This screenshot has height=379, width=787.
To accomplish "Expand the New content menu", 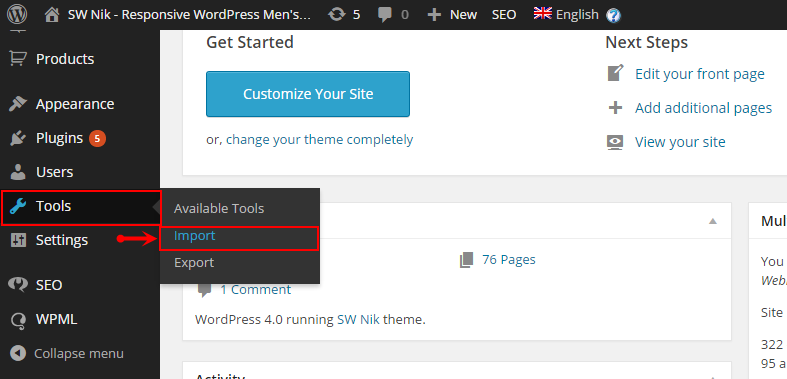I will point(452,15).
